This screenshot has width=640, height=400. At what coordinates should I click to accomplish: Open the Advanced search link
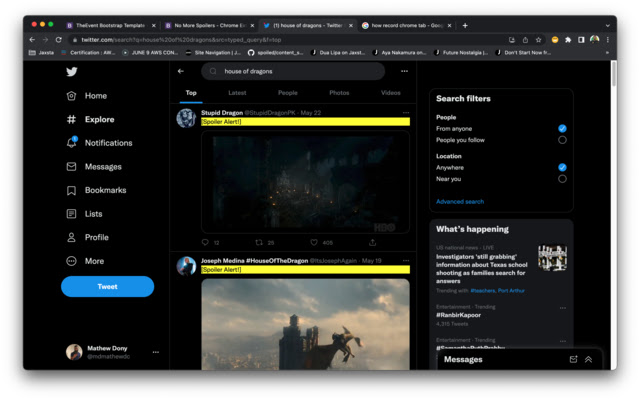(x=460, y=202)
